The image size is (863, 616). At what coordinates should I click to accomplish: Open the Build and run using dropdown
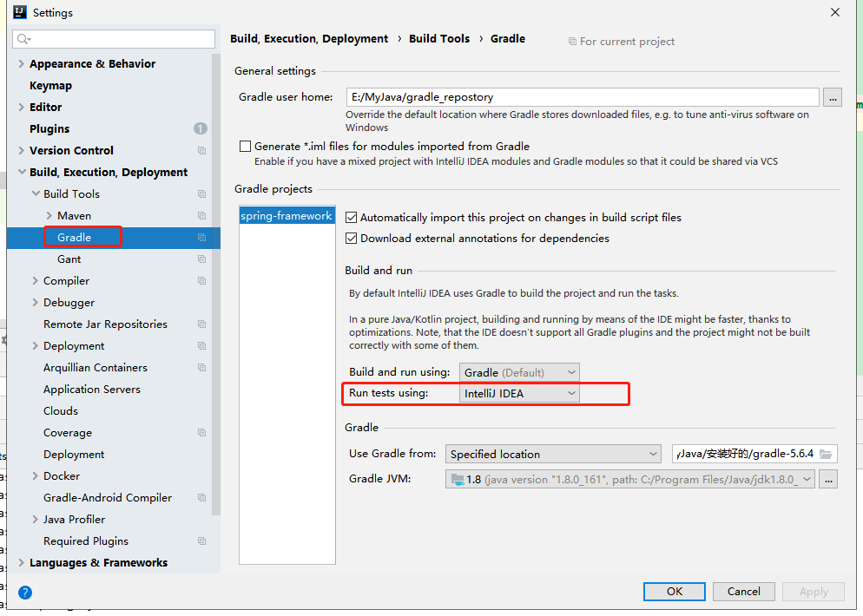pyautogui.click(x=519, y=372)
